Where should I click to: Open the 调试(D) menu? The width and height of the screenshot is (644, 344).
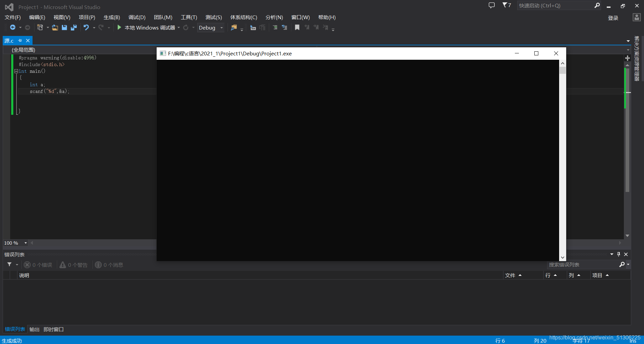(x=137, y=17)
